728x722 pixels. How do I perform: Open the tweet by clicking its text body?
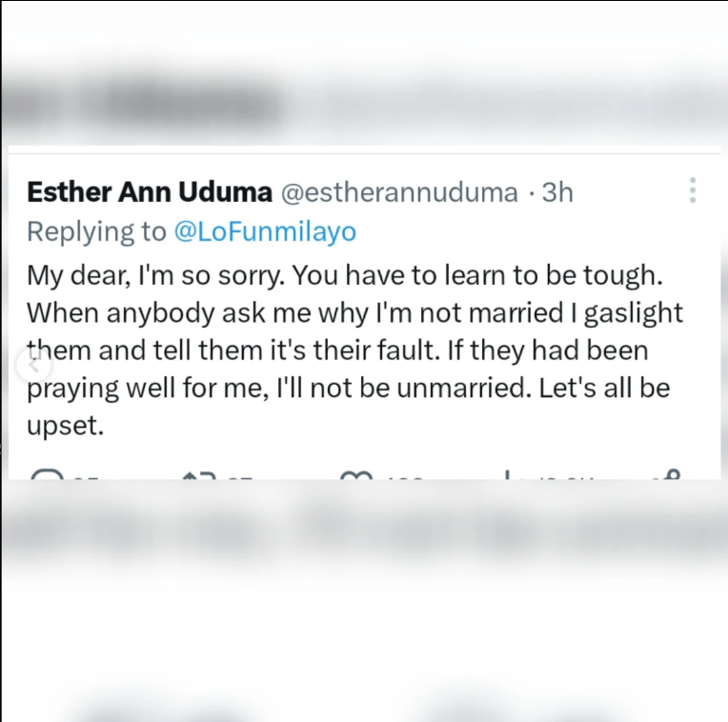[x=354, y=350]
